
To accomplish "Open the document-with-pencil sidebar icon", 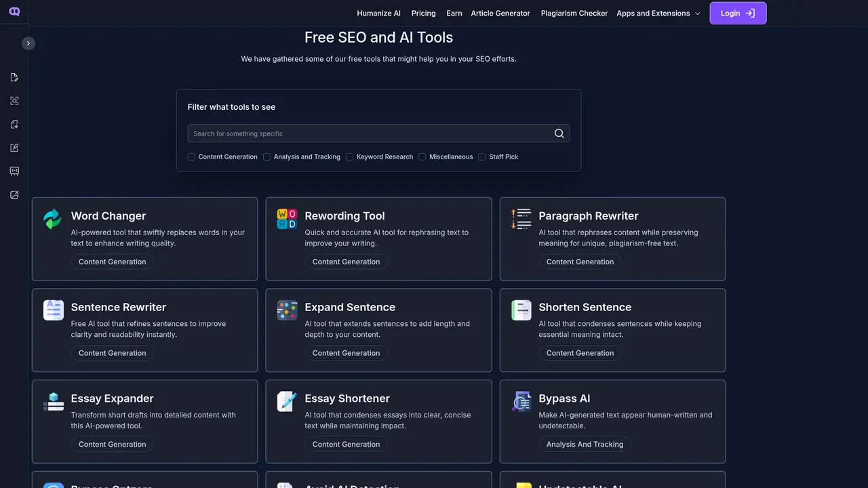I will [x=14, y=77].
